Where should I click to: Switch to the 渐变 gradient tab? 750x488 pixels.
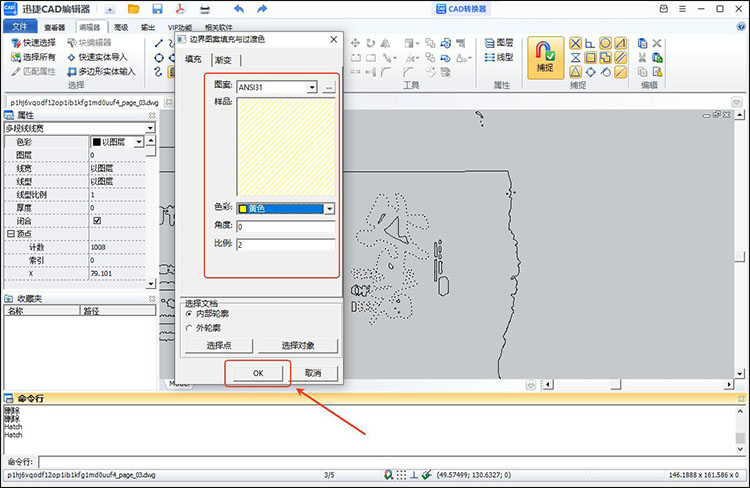coord(223,61)
